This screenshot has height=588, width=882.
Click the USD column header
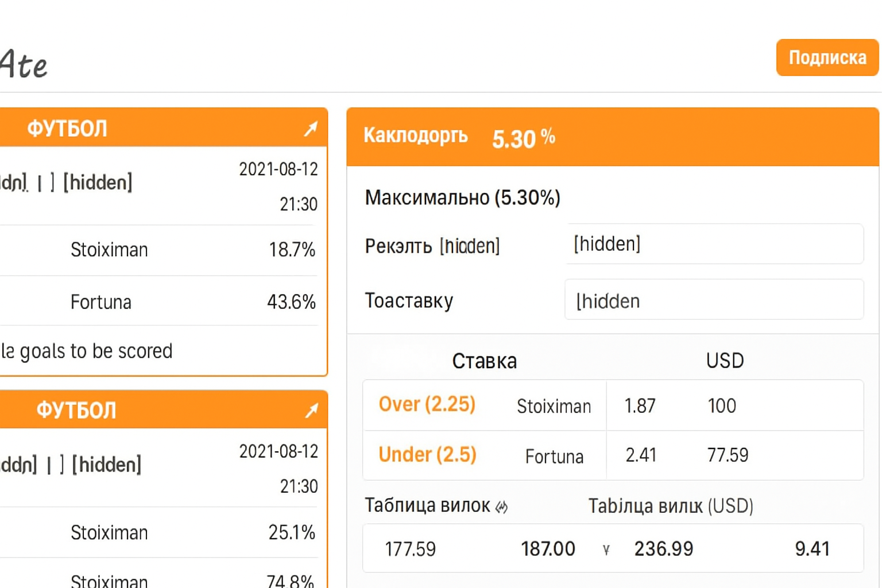pos(725,361)
